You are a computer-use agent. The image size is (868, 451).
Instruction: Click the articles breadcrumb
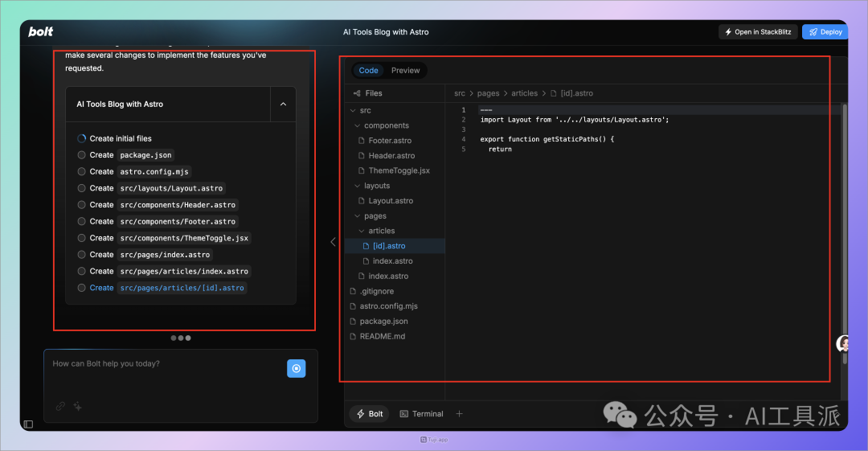524,93
